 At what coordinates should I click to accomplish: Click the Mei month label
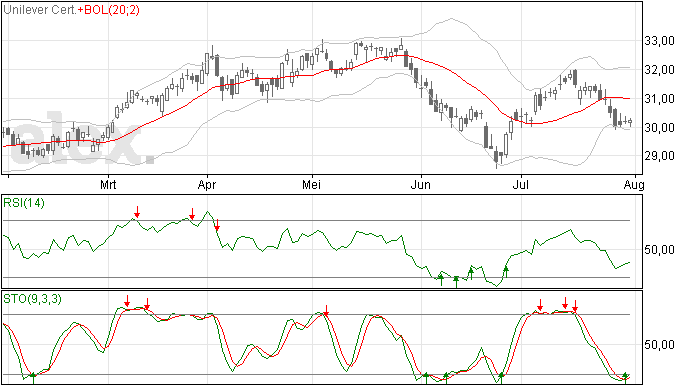pyautogui.click(x=311, y=184)
